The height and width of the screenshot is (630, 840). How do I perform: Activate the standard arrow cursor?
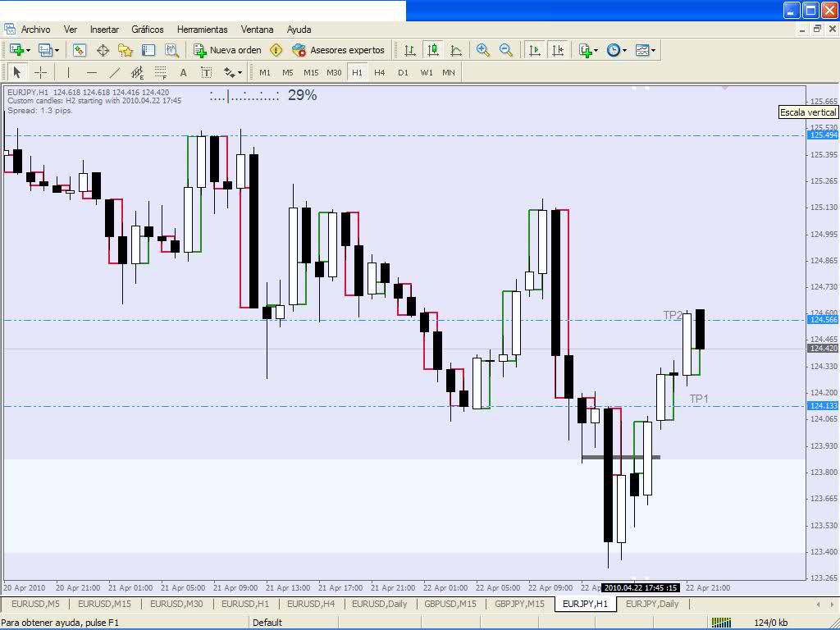coord(16,72)
